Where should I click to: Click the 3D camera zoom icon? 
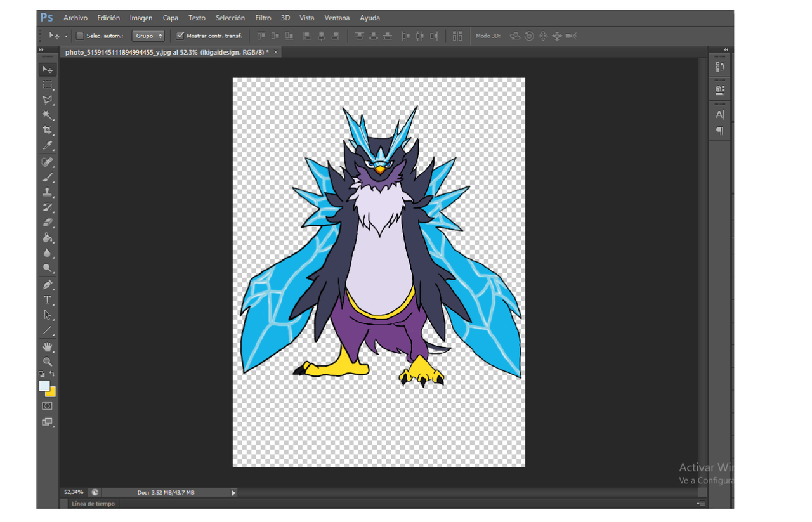point(571,36)
